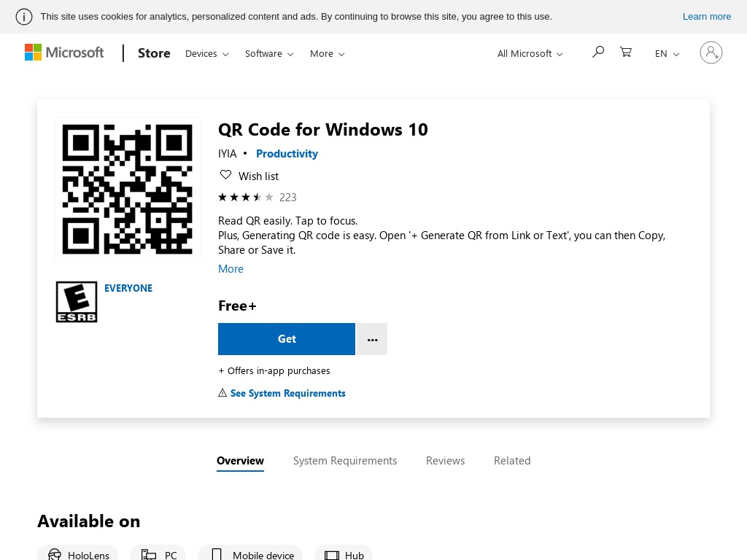Toggle the Wish list heart
747x560 pixels.
pyautogui.click(x=225, y=175)
